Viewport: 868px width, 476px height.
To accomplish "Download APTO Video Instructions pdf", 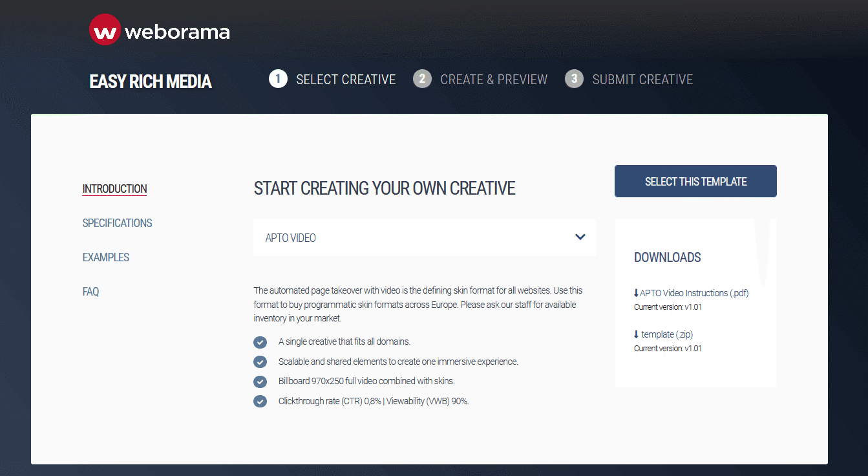I will tap(694, 293).
